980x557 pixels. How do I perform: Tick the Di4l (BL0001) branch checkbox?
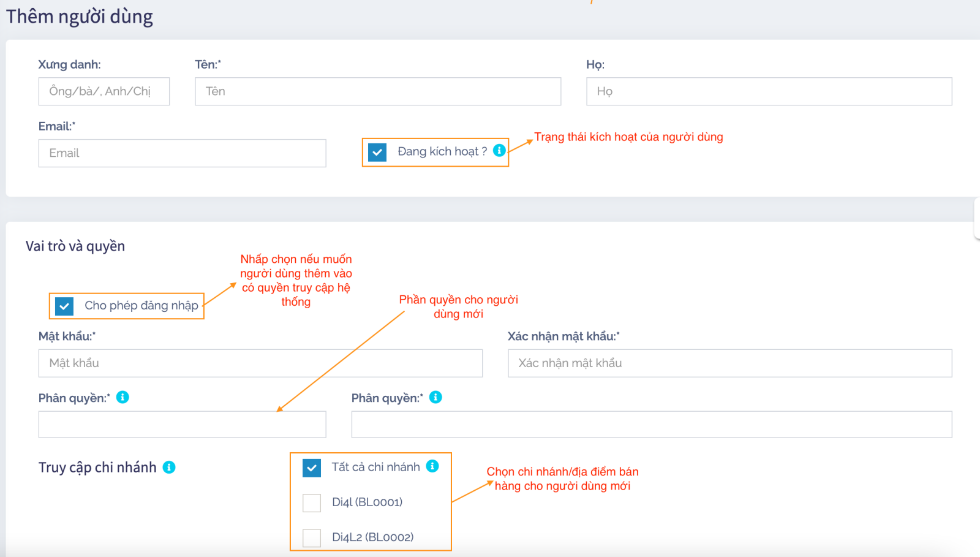pyautogui.click(x=312, y=502)
